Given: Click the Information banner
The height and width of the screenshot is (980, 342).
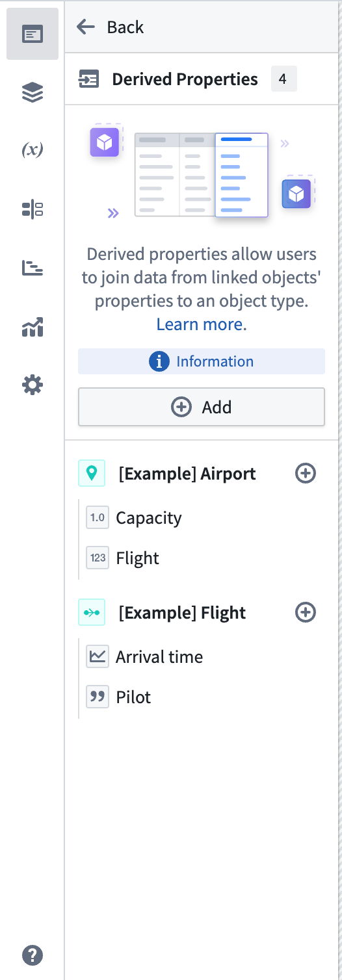Looking at the screenshot, I should pyautogui.click(x=202, y=361).
